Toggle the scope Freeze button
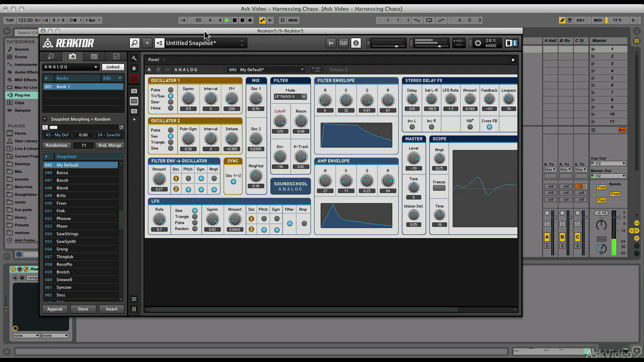The width and height of the screenshot is (644, 362). pos(439,188)
